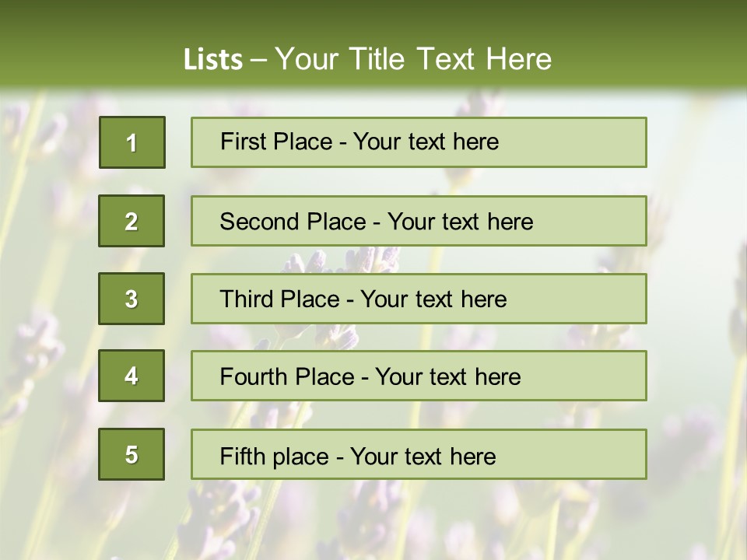The image size is (747, 560).
Task: Click the words 'Third Place'
Action: 279,299
